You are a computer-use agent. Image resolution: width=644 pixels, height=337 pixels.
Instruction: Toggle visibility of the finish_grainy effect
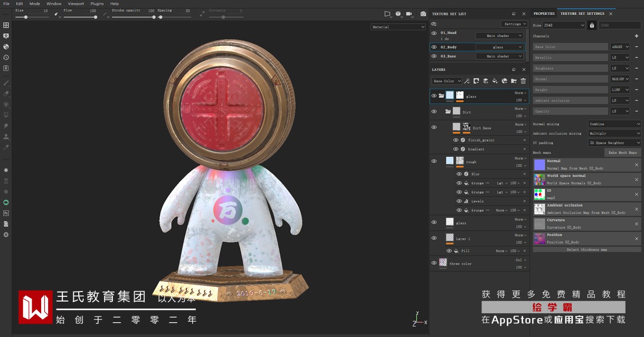point(456,140)
